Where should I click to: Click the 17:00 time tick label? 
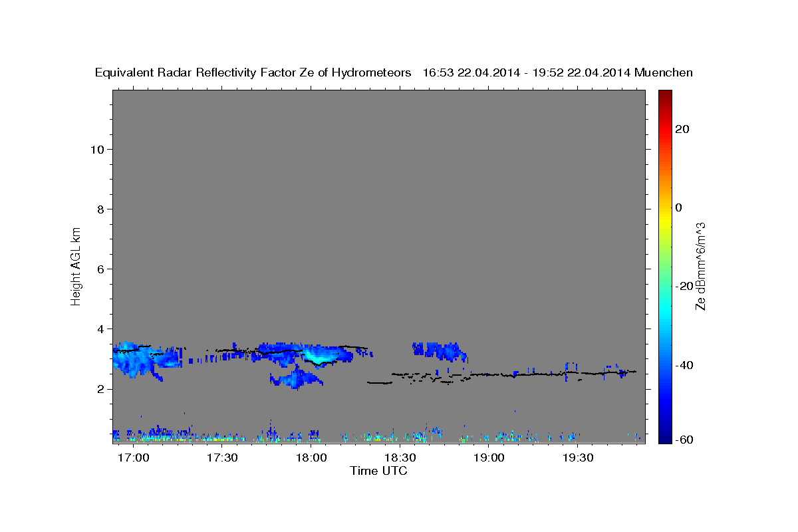click(134, 458)
